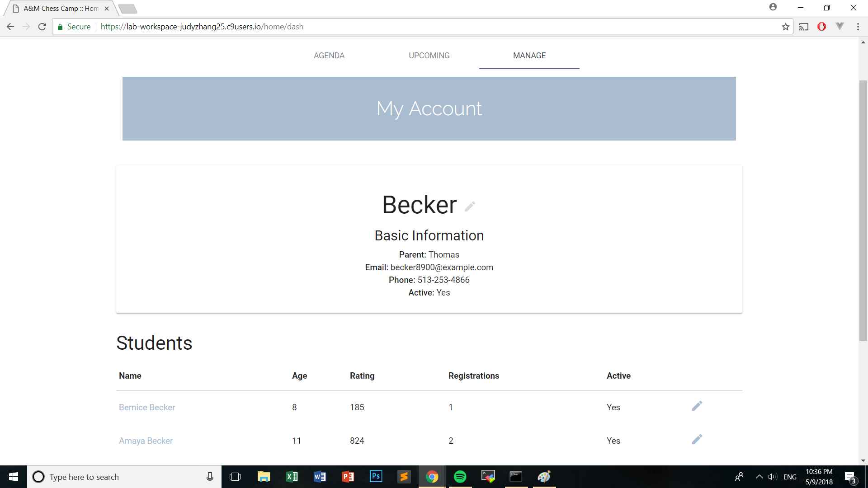Open Spotify from the taskbar

[460, 477]
